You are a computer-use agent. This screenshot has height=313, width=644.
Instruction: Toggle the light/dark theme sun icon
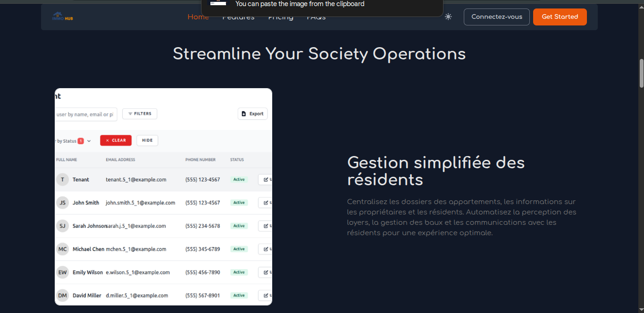point(448,17)
